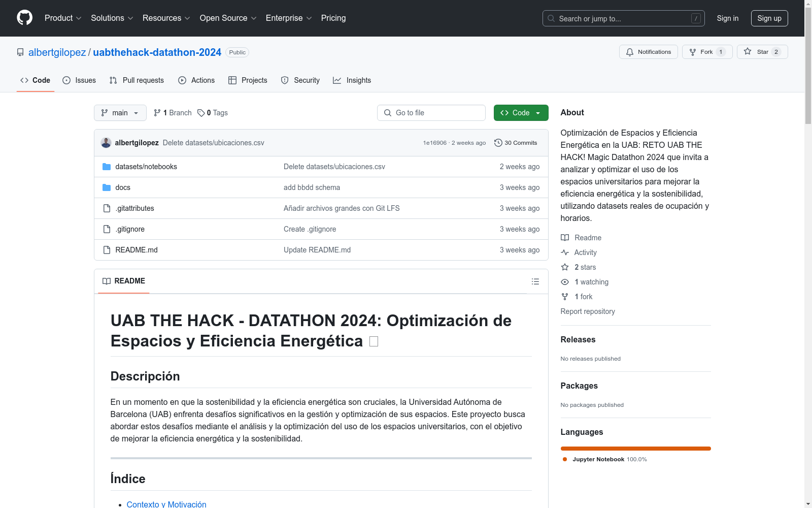Open the Contexto y Motivación index link
812x508 pixels.
[166, 504]
